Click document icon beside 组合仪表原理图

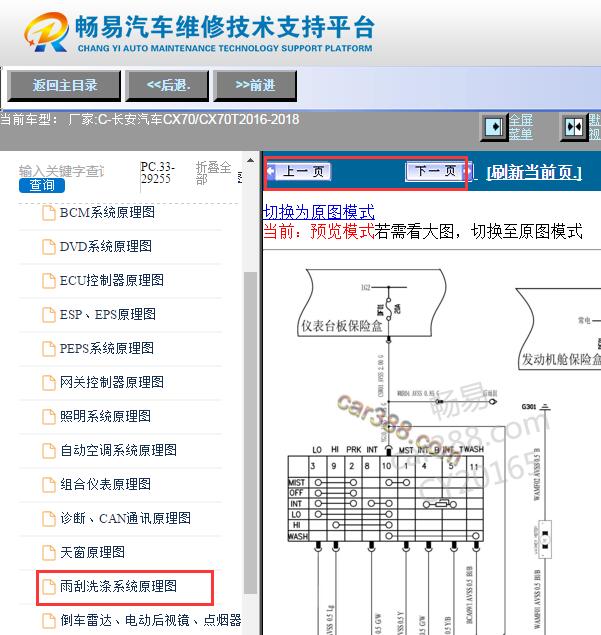click(x=49, y=485)
